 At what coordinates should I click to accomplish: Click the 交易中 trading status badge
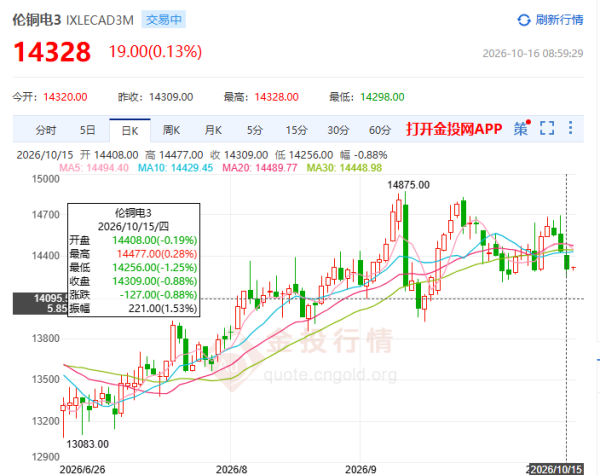[163, 20]
